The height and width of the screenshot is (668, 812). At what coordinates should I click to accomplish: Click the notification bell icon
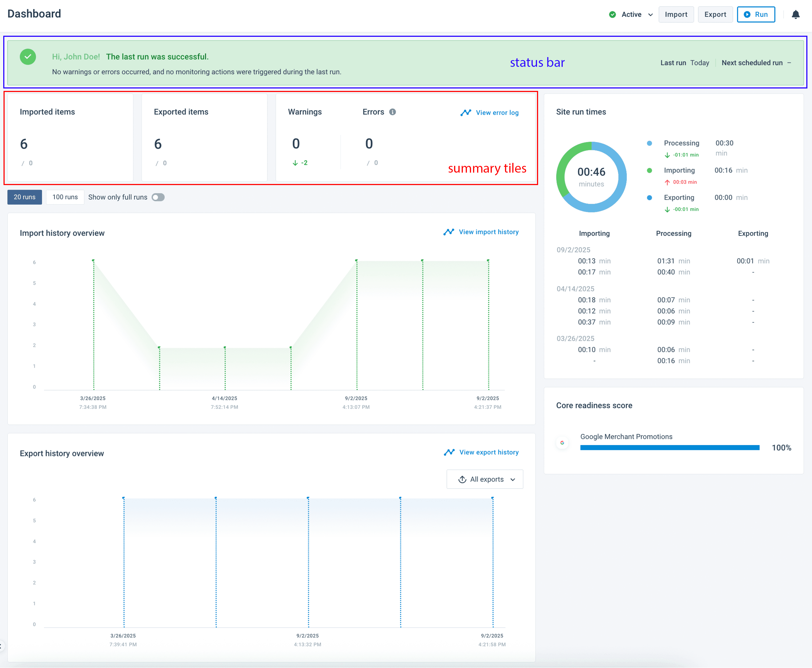795,15
